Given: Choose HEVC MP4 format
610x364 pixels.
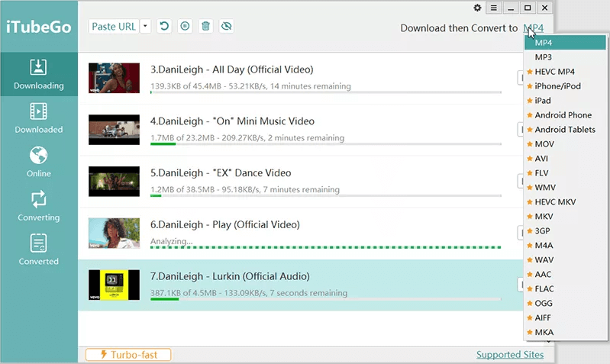Looking at the screenshot, I should [x=565, y=72].
